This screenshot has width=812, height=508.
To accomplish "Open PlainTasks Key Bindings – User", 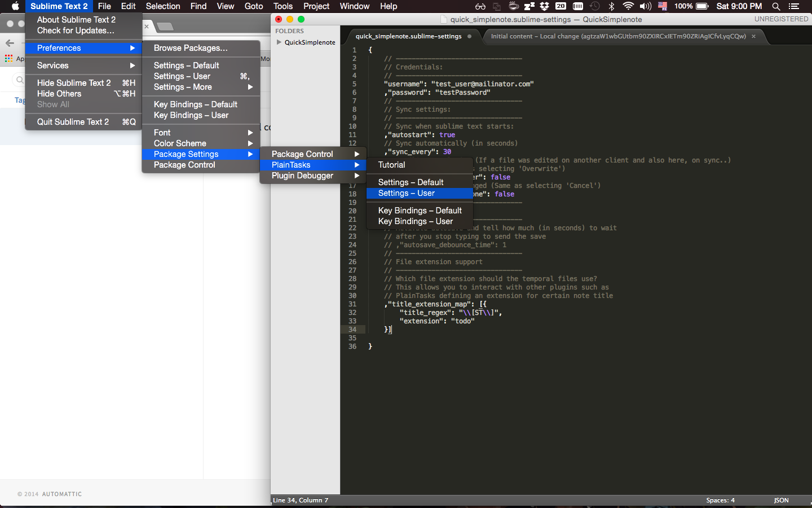I will click(420, 221).
